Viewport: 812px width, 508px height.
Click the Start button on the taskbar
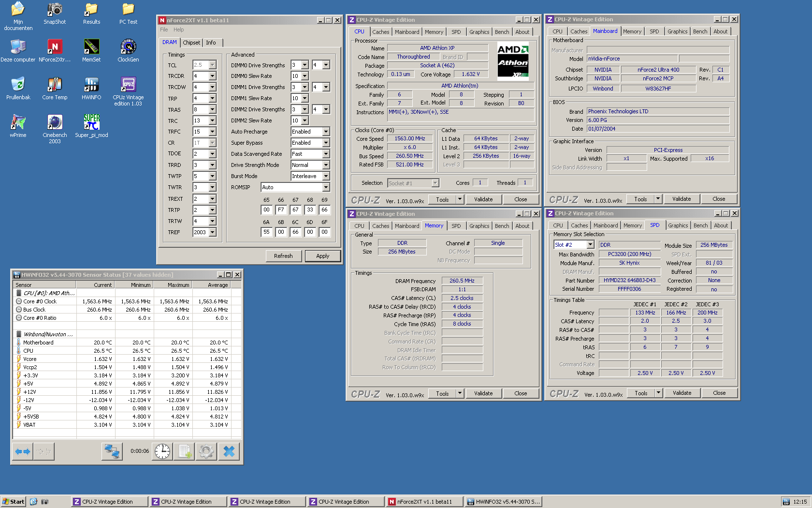[x=13, y=502]
